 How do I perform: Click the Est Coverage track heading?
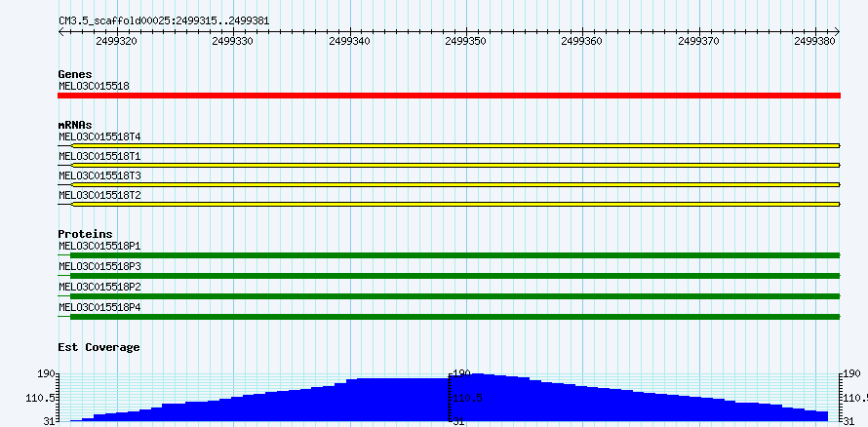click(x=99, y=347)
